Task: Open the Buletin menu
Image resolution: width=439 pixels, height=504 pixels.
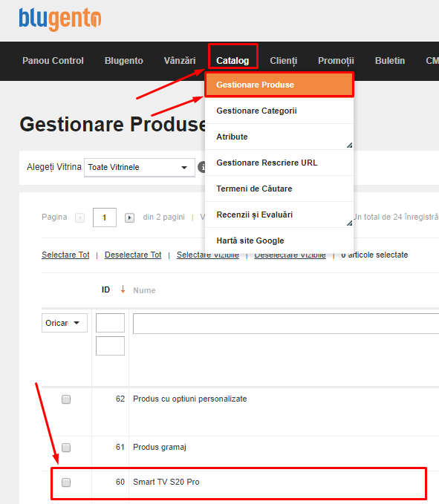Action: click(x=390, y=60)
